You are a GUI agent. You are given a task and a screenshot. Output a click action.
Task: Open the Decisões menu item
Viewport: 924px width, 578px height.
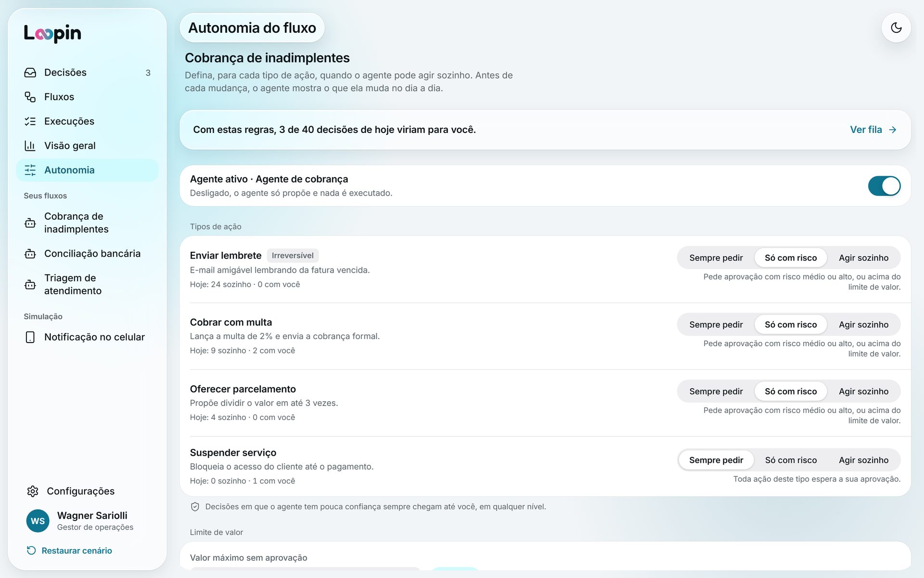tap(87, 72)
